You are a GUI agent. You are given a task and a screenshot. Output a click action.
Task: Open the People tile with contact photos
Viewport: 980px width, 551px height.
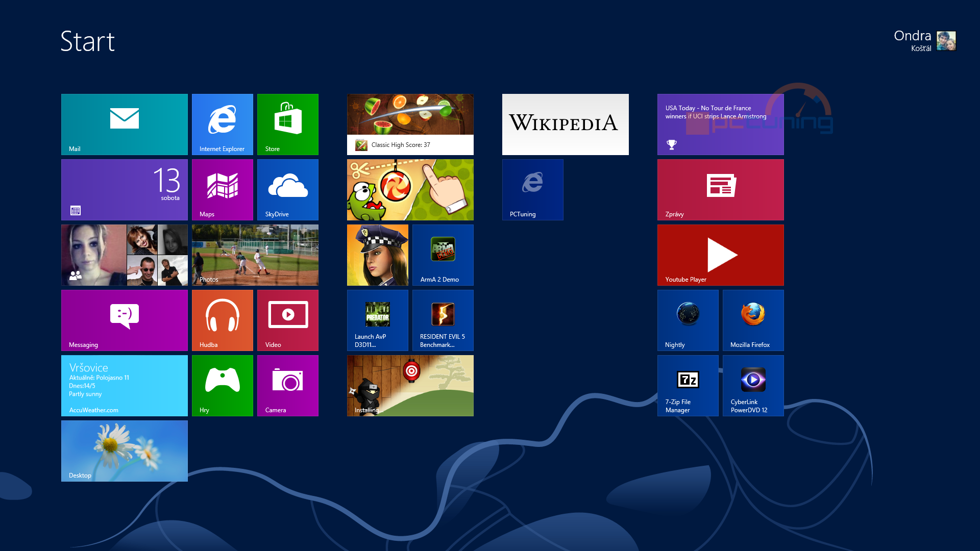click(125, 255)
